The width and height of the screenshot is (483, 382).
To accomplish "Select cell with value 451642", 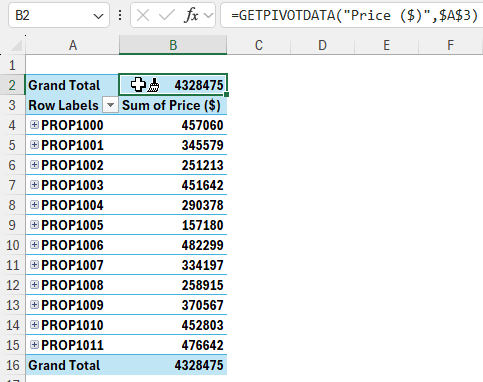I will click(x=173, y=185).
